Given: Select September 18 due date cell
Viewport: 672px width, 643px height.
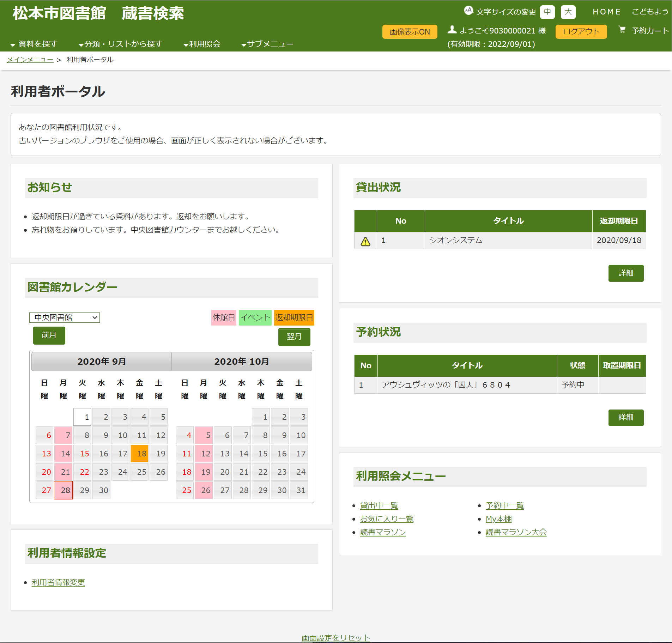Looking at the screenshot, I should point(140,454).
